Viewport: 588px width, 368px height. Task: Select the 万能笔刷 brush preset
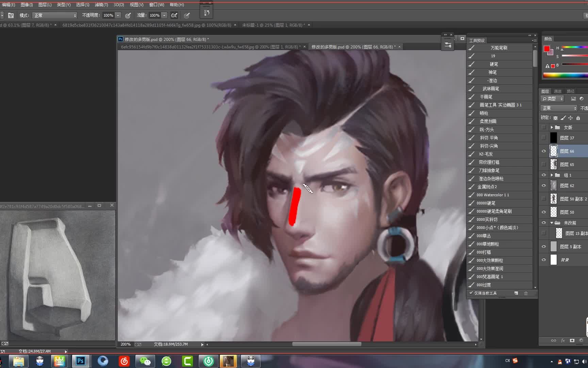(499, 48)
